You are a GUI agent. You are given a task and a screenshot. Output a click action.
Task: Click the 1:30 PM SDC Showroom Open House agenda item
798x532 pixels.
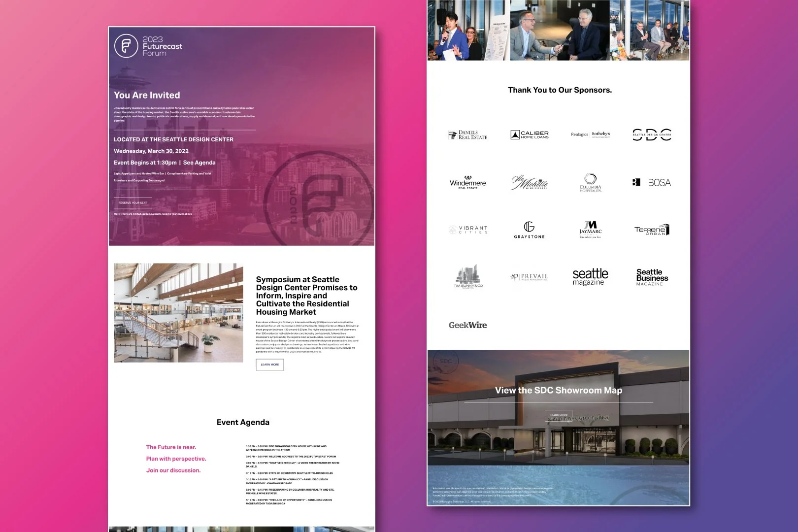click(286, 448)
